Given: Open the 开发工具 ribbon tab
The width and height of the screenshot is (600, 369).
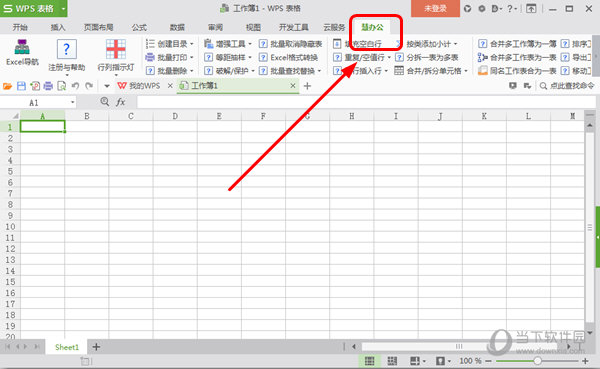Looking at the screenshot, I should coord(293,27).
